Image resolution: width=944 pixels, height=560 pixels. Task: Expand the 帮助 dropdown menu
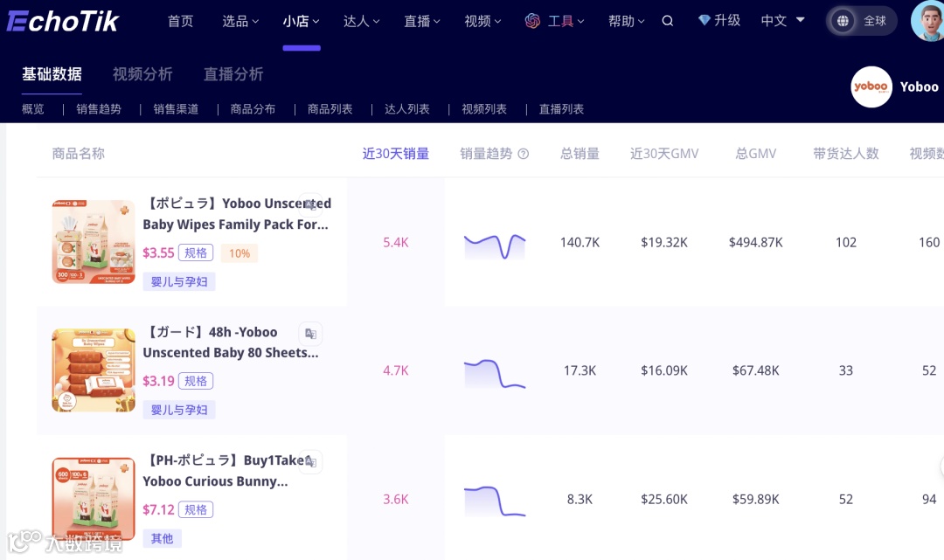click(626, 21)
